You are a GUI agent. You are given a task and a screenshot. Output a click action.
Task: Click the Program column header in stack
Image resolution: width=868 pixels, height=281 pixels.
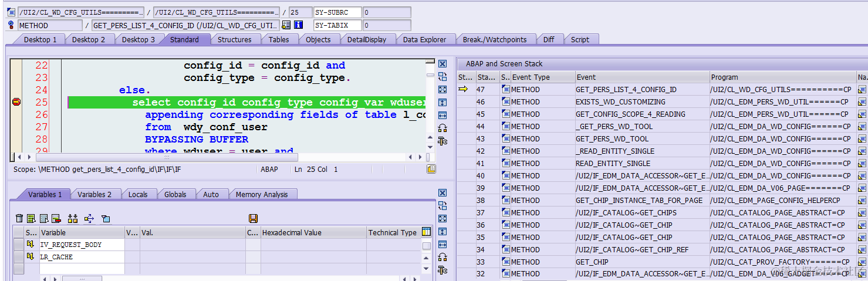tap(782, 77)
